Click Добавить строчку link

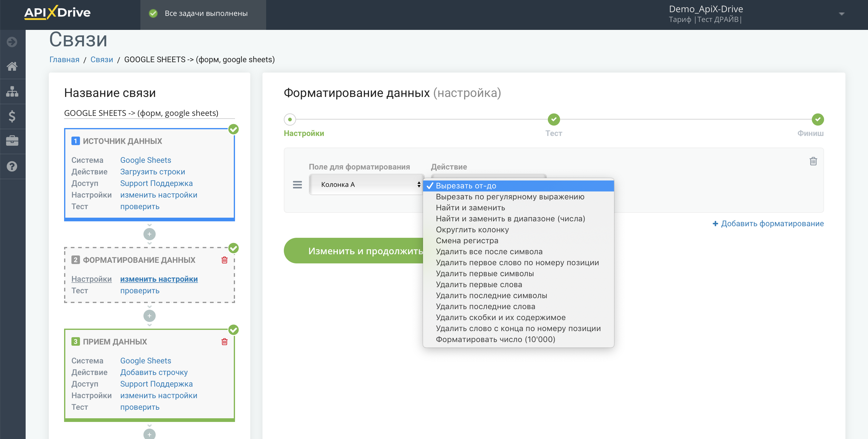coord(154,372)
